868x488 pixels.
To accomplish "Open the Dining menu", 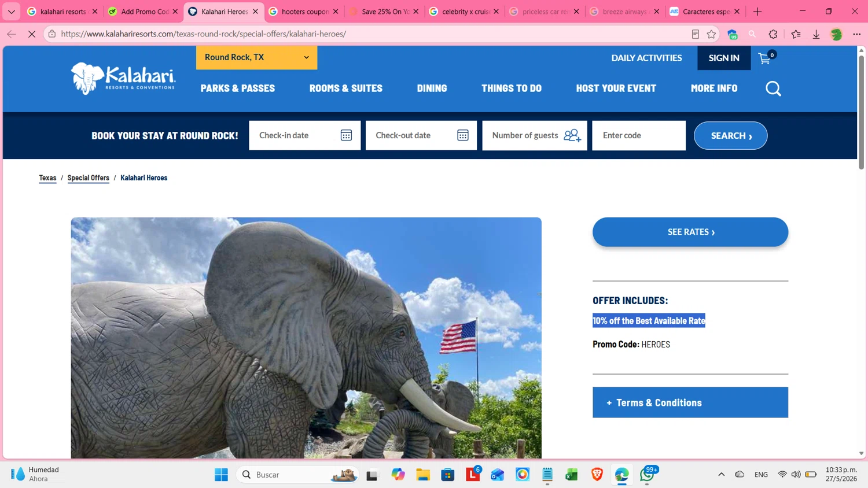I will (432, 88).
